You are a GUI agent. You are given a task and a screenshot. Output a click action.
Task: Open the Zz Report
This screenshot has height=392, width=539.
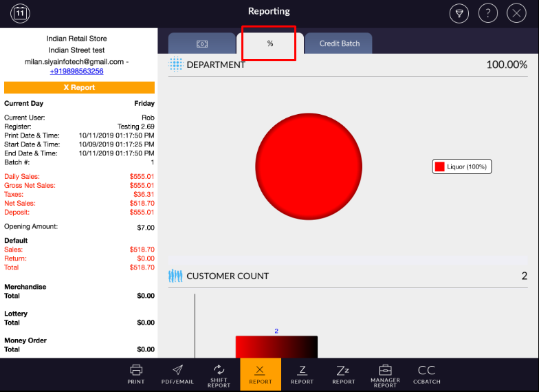click(x=343, y=374)
